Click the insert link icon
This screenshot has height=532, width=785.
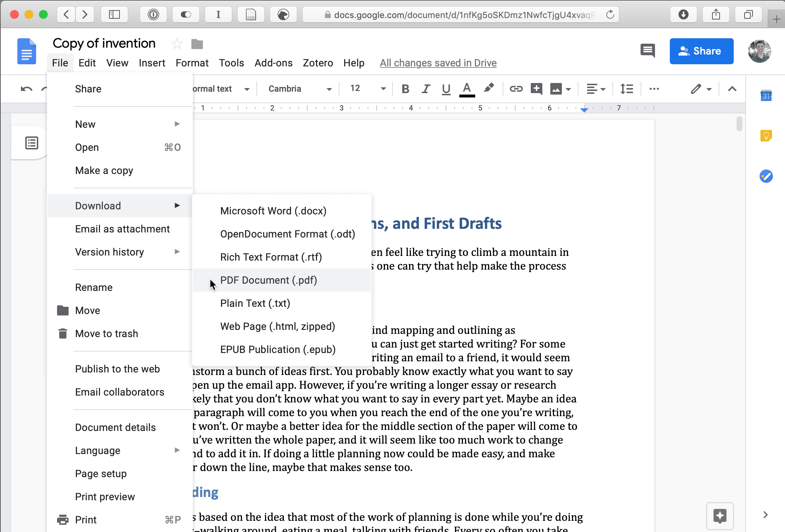click(516, 89)
